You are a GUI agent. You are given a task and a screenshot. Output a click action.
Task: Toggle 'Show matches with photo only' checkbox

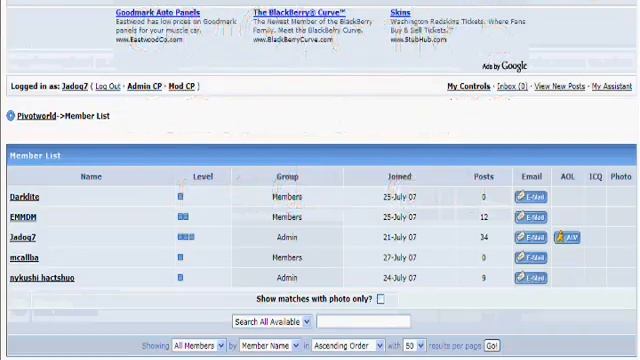tap(381, 299)
